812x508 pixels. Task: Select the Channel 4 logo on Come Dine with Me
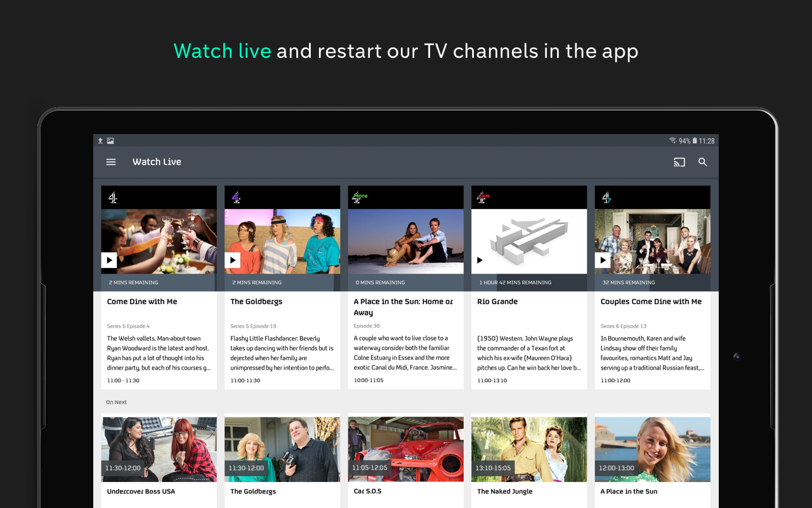pyautogui.click(x=113, y=197)
